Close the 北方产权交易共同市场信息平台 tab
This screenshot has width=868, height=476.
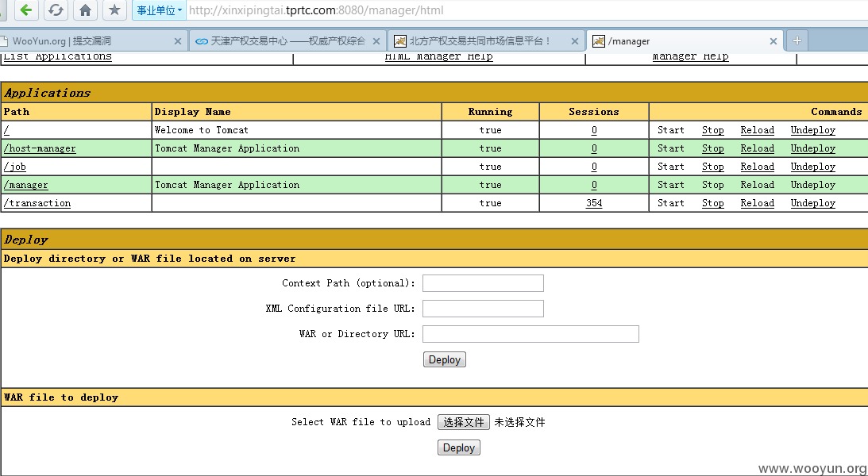(x=575, y=41)
